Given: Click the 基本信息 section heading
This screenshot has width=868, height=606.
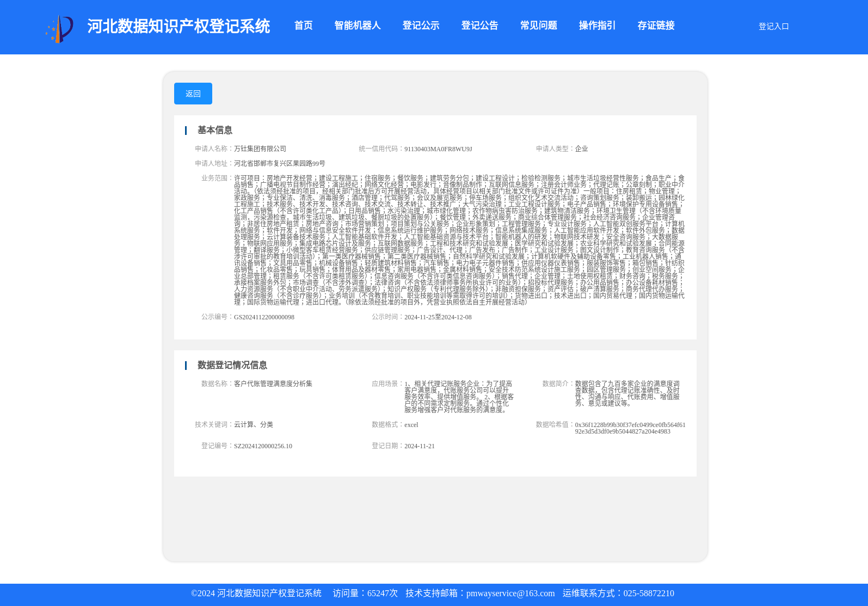Looking at the screenshot, I should point(214,130).
